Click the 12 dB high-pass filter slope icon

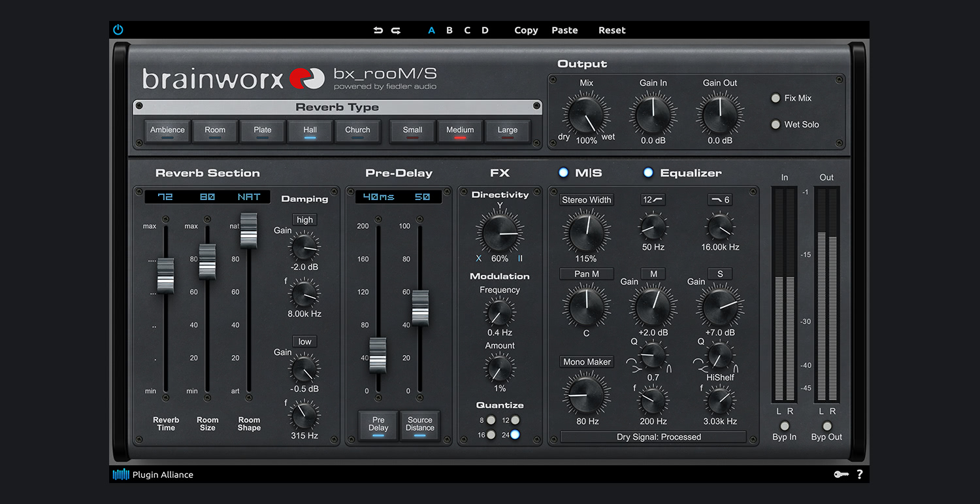tap(653, 200)
